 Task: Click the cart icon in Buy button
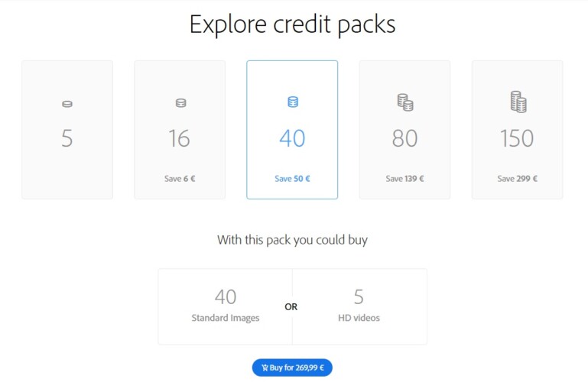click(265, 367)
